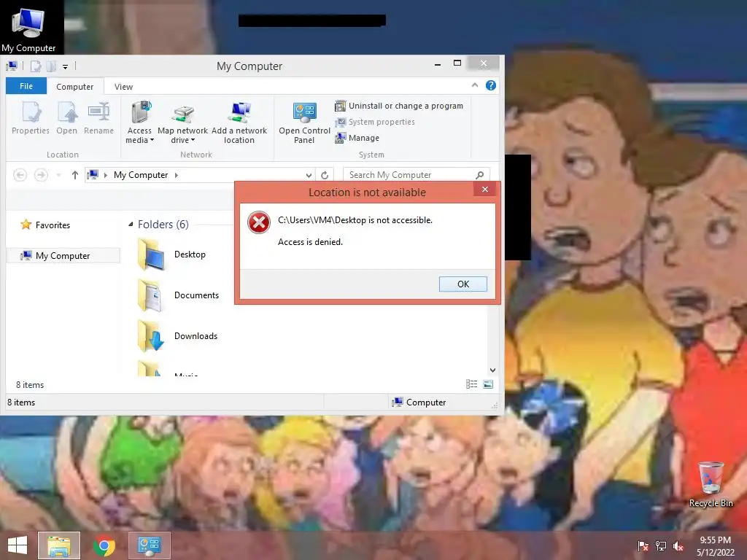Screen dimensions: 747x560
Task: Refresh the My Computer view
Action: pos(325,175)
